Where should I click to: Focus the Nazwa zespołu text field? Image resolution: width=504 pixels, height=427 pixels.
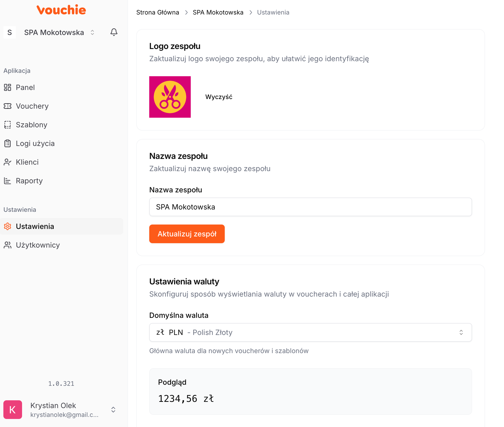pyautogui.click(x=310, y=207)
